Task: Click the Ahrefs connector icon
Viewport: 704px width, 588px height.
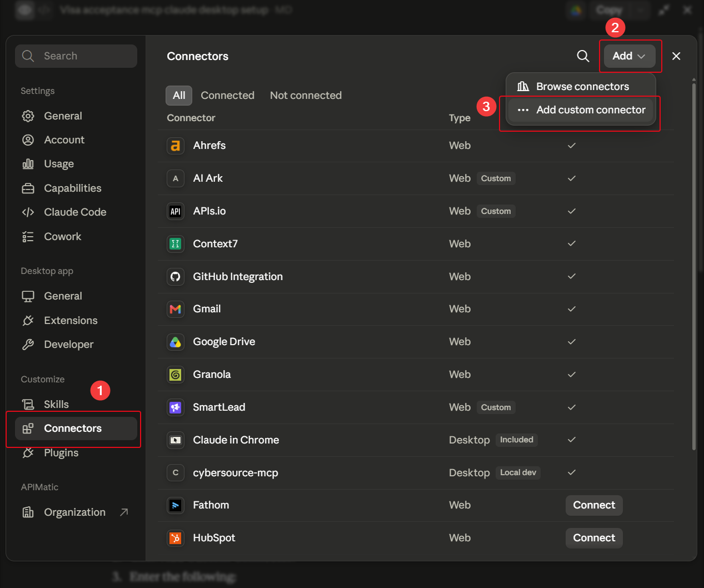Action: [176, 146]
